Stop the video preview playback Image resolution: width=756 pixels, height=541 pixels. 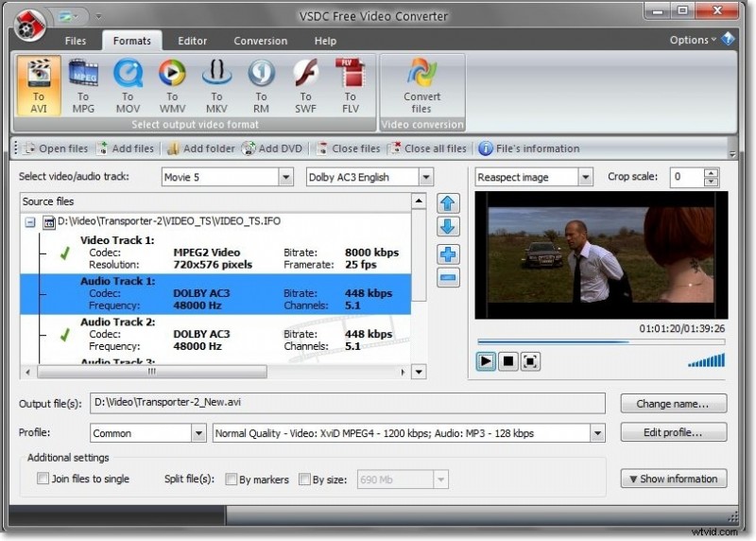[508, 361]
